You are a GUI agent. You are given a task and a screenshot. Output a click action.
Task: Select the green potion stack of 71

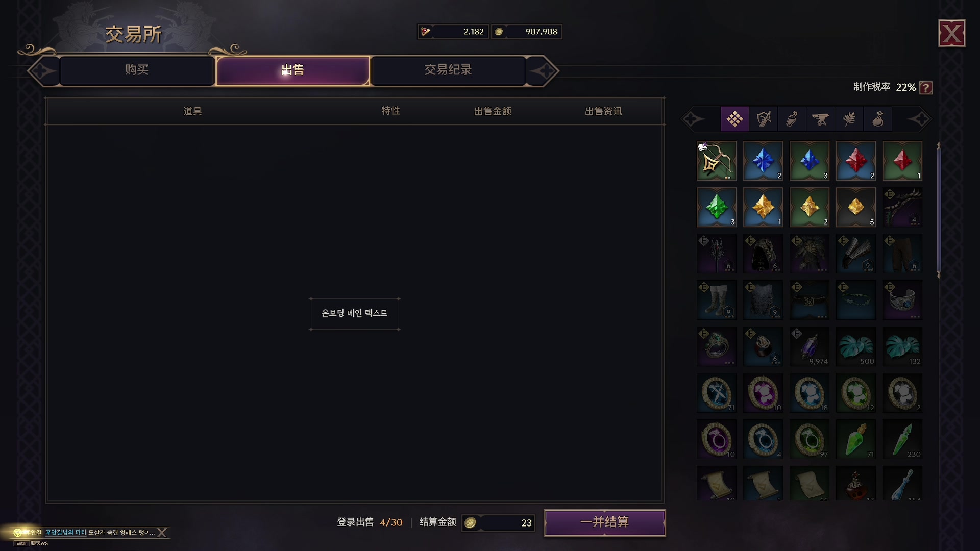click(x=856, y=439)
